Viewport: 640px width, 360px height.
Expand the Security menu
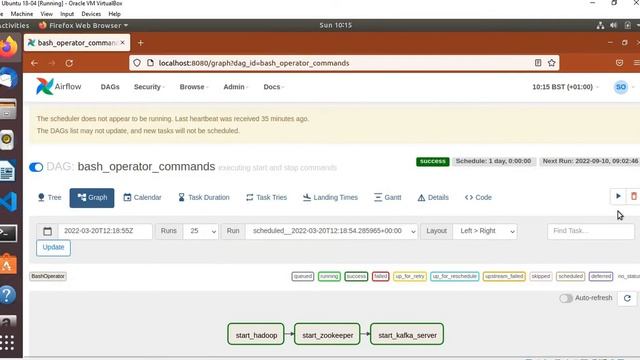(x=149, y=87)
